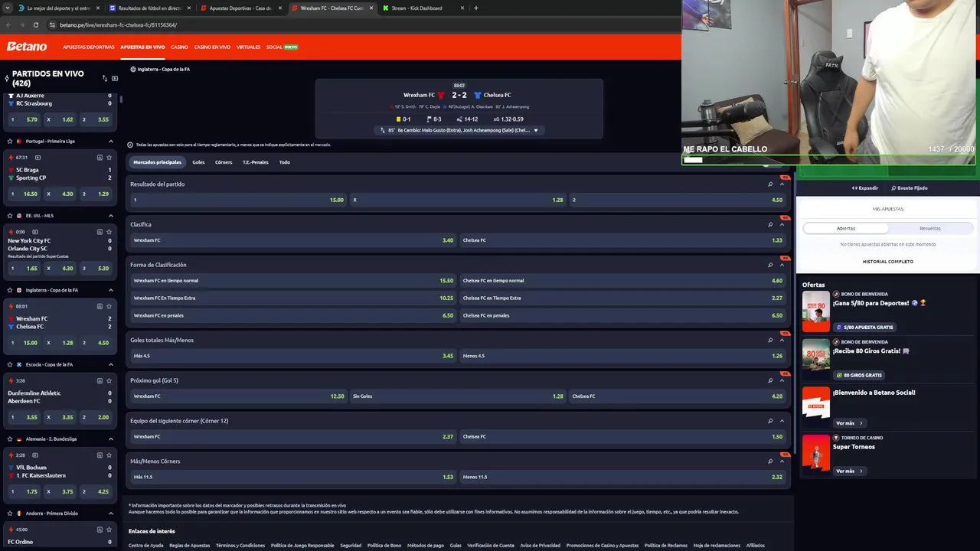
Task: Select Mercados principales tab
Action: [157, 162]
